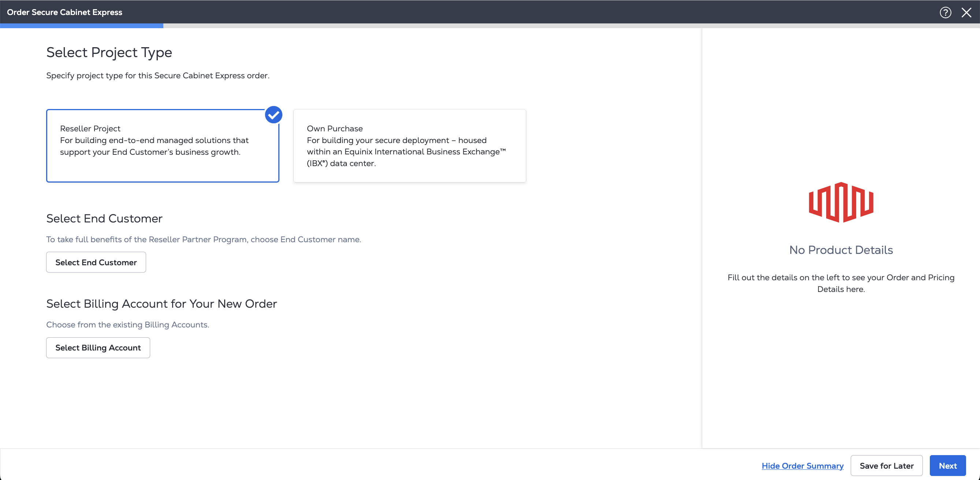Proceed with the Next button
The image size is (980, 480).
947,466
